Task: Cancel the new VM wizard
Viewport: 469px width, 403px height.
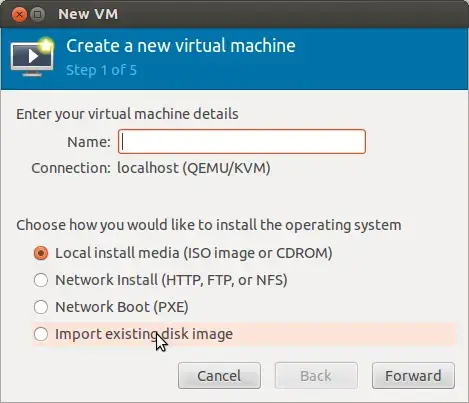Action: [219, 376]
